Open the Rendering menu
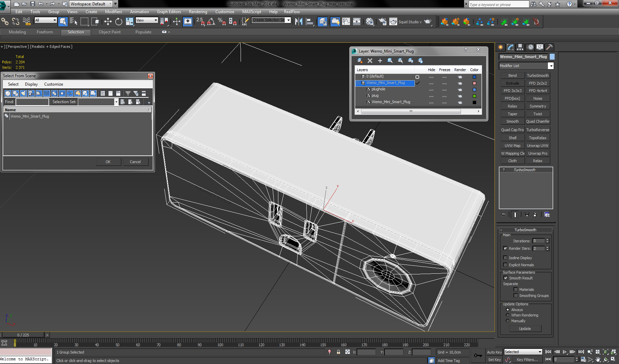The height and width of the screenshot is (364, 619). click(x=198, y=12)
